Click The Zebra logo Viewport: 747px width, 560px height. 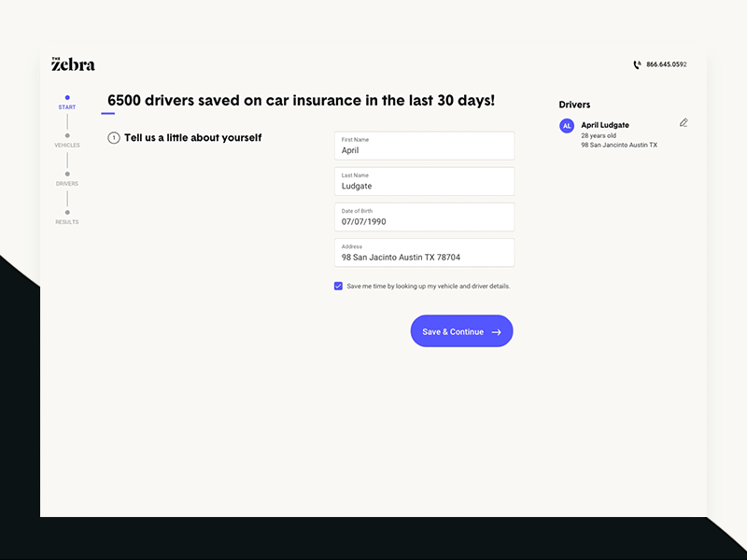coord(73,64)
